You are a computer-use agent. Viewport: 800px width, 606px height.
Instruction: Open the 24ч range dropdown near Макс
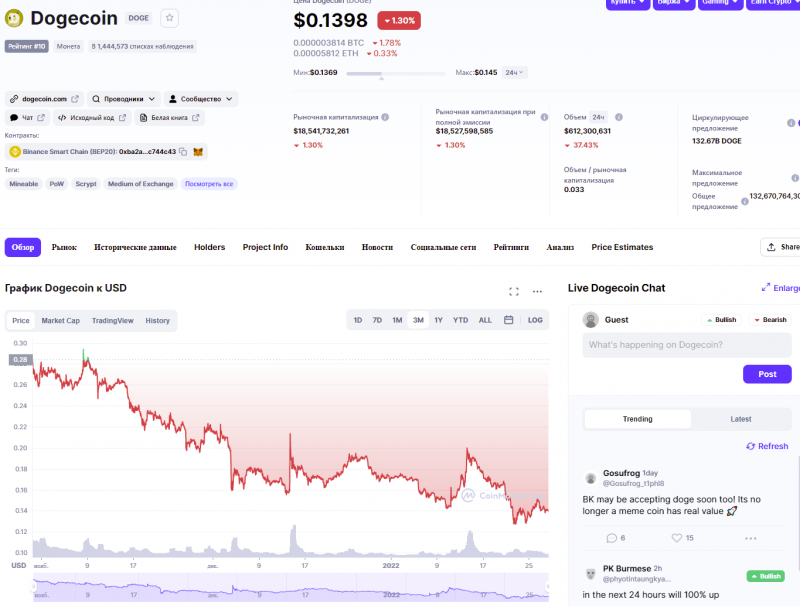[x=514, y=72]
